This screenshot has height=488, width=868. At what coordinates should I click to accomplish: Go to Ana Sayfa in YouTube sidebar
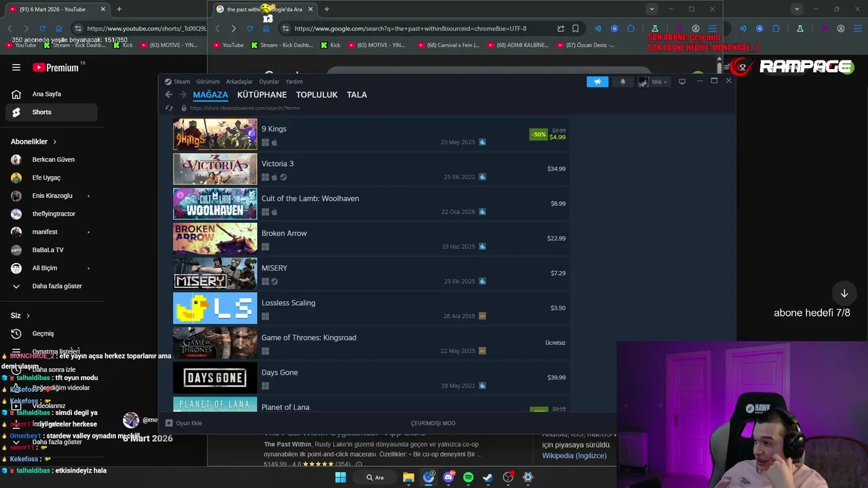pyautogui.click(x=52, y=94)
